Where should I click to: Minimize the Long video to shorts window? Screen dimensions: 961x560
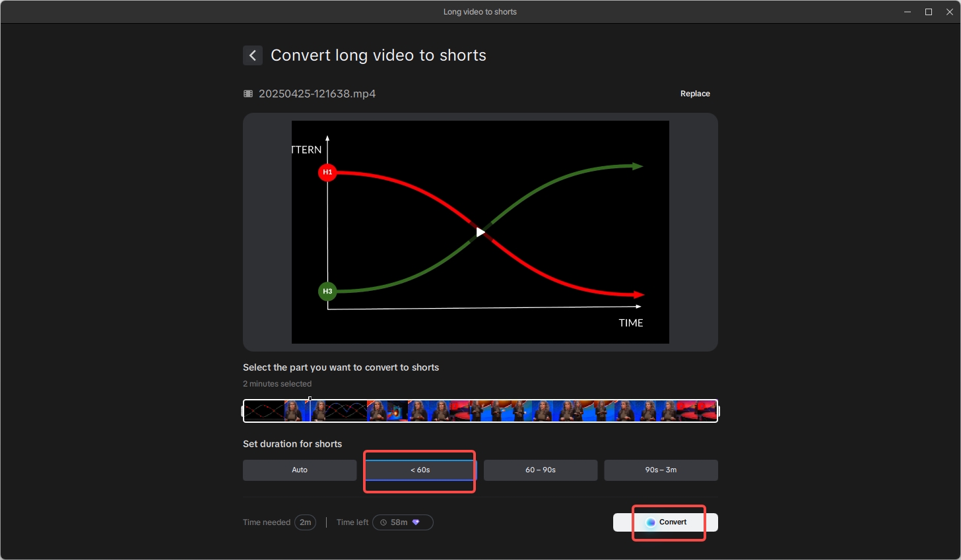pos(907,11)
